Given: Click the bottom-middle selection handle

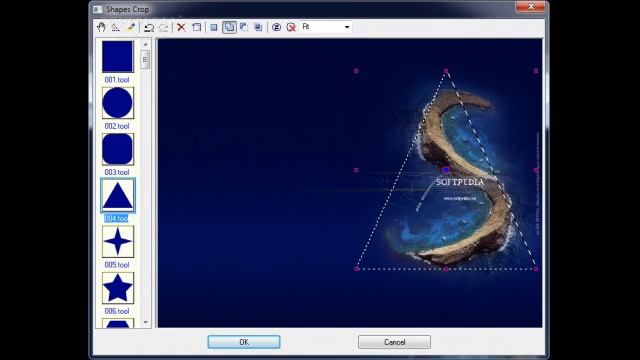Looking at the screenshot, I should pos(446,269).
